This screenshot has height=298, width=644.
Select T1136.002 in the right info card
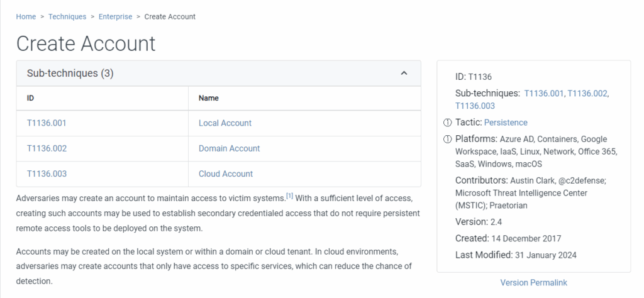point(587,93)
